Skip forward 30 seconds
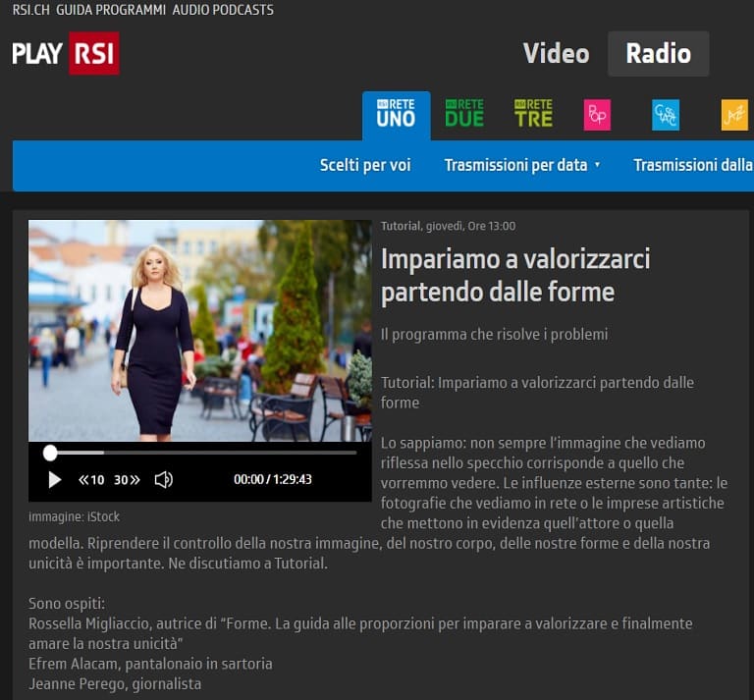The image size is (754, 700). (127, 480)
